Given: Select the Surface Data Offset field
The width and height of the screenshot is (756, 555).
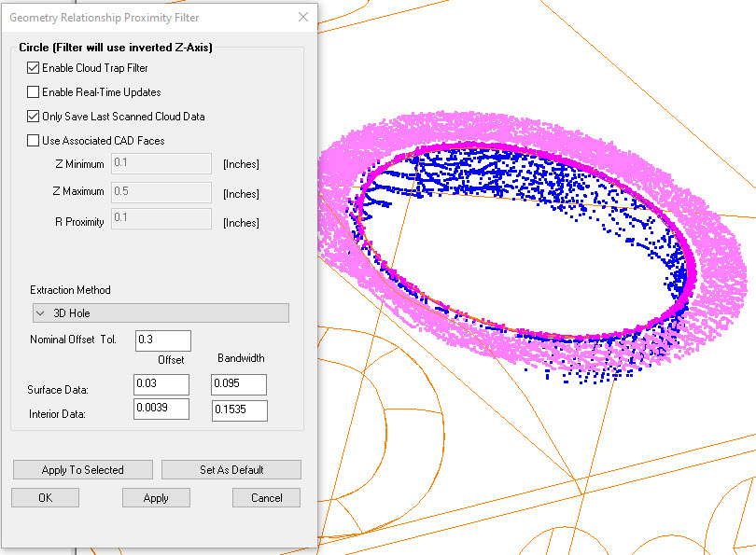Looking at the screenshot, I should click(x=161, y=384).
